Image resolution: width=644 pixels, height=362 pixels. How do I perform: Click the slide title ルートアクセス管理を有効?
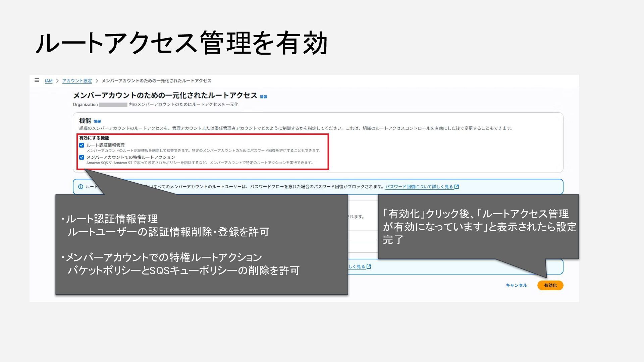[x=181, y=43]
